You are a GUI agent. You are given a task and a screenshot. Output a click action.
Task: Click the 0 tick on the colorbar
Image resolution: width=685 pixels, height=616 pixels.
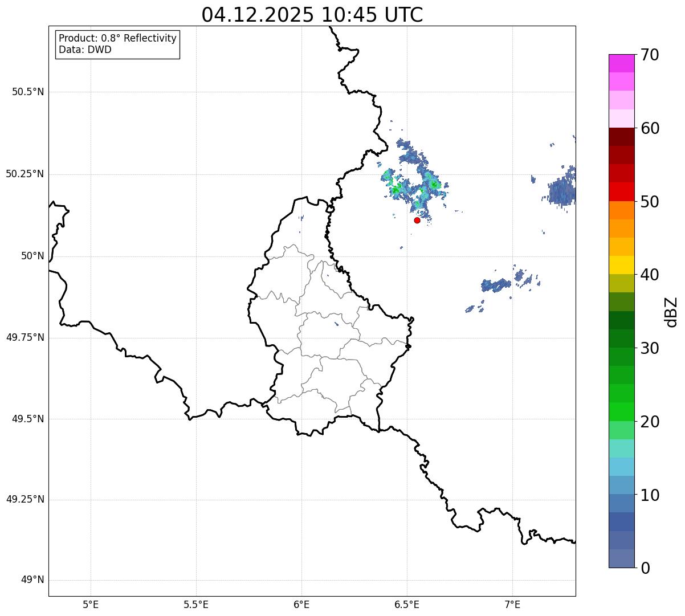click(x=645, y=568)
